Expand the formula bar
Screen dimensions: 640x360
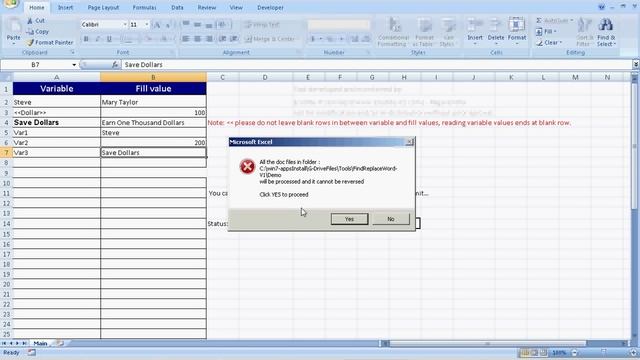(x=636, y=64)
